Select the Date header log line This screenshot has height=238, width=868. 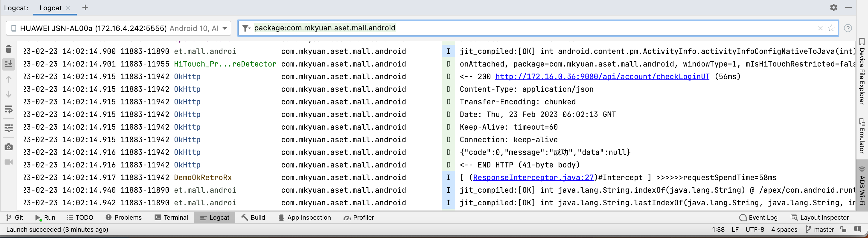[x=537, y=115]
